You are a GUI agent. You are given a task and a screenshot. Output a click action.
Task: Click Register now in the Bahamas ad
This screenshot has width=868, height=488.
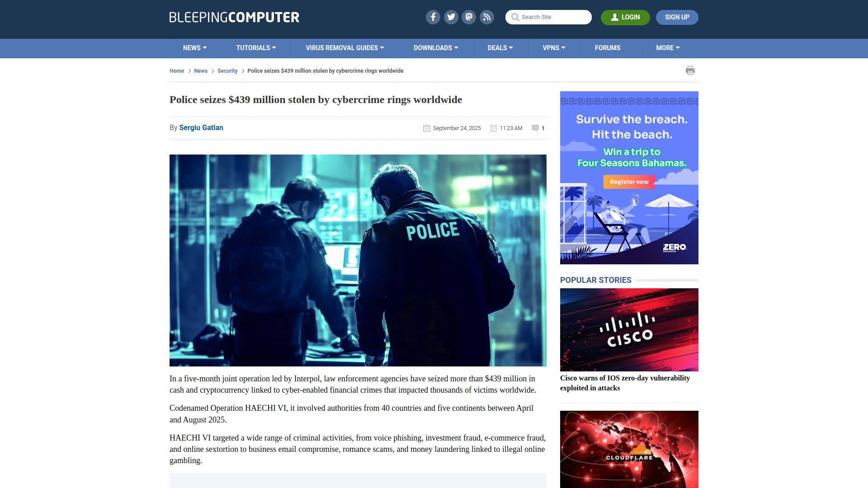click(629, 182)
